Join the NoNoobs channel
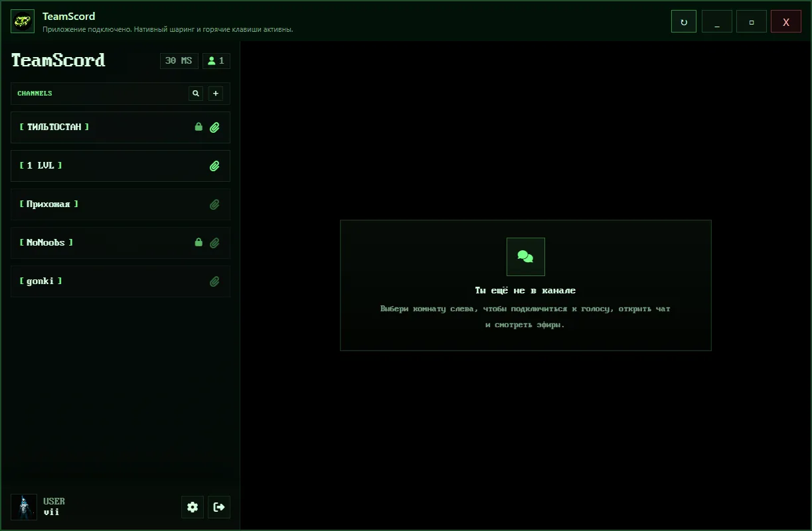The image size is (812, 531). click(120, 243)
